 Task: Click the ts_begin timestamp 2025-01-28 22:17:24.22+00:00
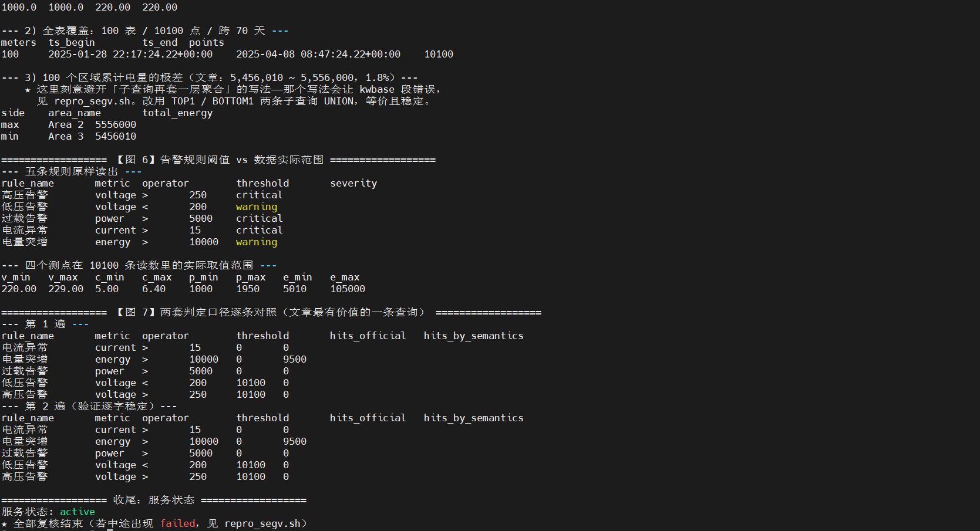pyautogui.click(x=130, y=54)
